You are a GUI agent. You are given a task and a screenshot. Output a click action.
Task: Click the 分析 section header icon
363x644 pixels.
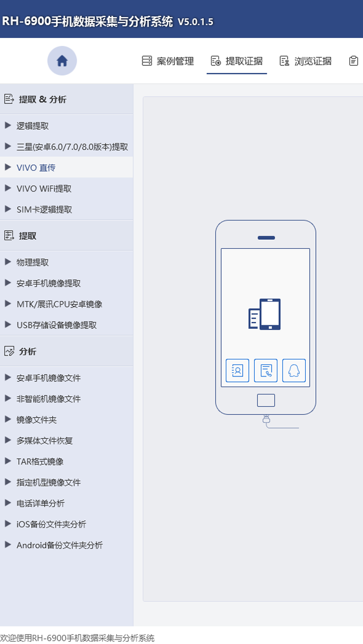click(9, 351)
